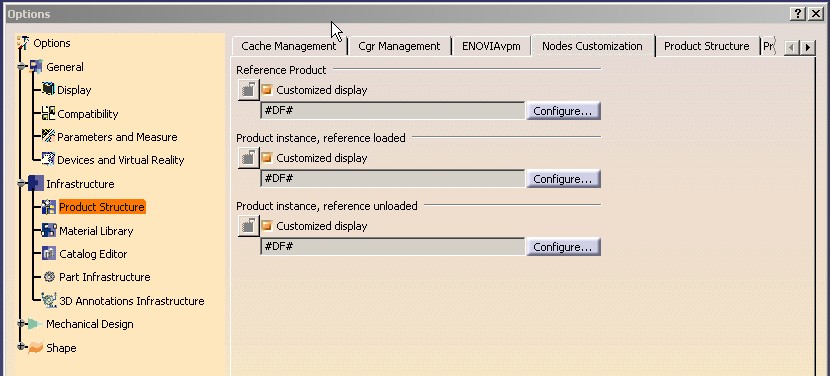Open the partially hidden Pr tab
This screenshot has width=830, height=376.
768,46
